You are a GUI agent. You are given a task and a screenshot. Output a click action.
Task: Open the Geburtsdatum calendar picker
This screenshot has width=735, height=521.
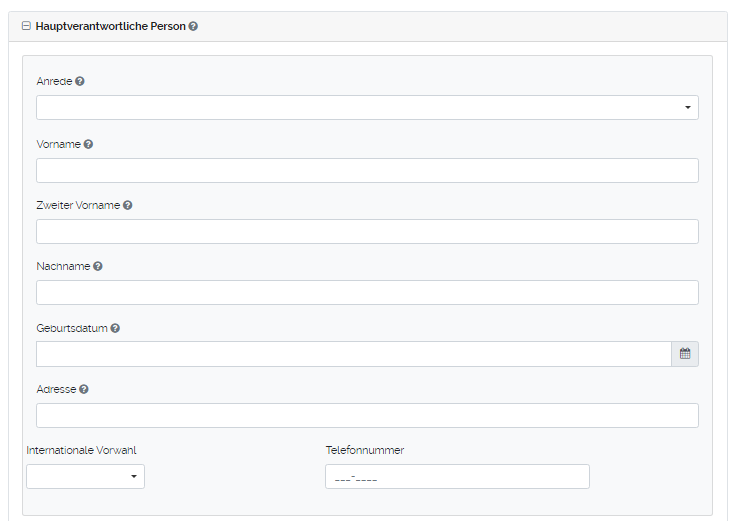[685, 354]
